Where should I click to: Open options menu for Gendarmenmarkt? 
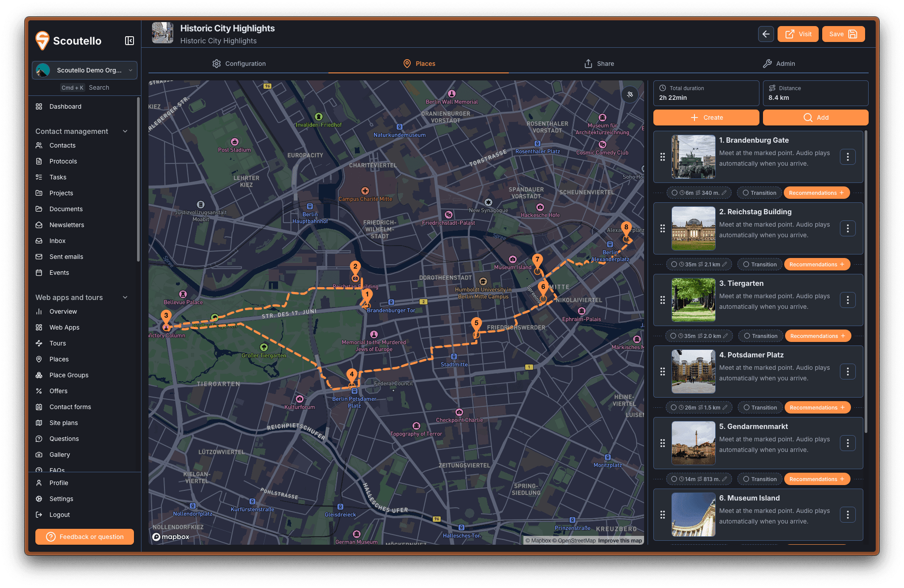[847, 443]
